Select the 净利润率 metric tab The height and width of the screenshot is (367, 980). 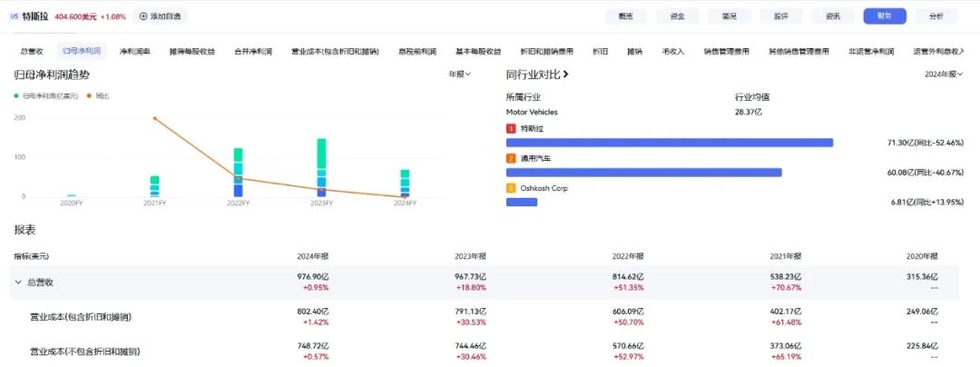(135, 51)
